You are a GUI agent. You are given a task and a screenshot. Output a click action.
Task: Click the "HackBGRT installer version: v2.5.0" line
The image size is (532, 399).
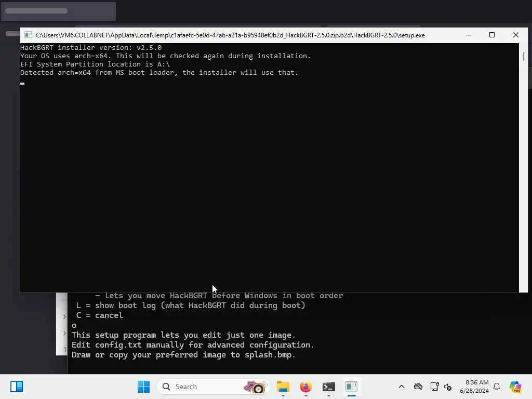point(90,47)
